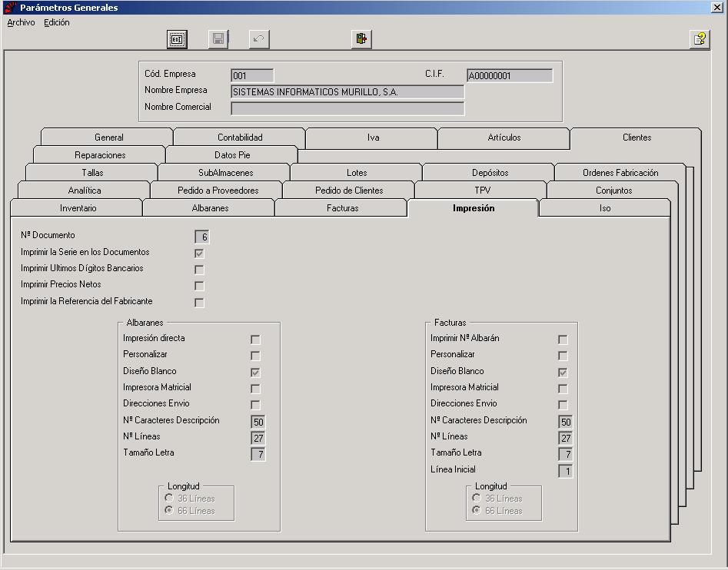The height and width of the screenshot is (570, 728).
Task: Click Nº Líneas field in Facturas
Action: tap(566, 438)
